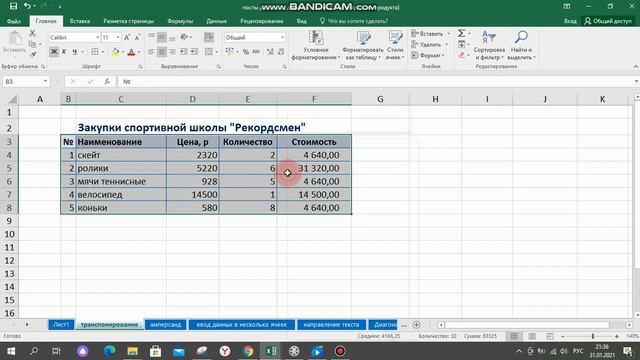Align text to middle vertically

(x=162, y=37)
